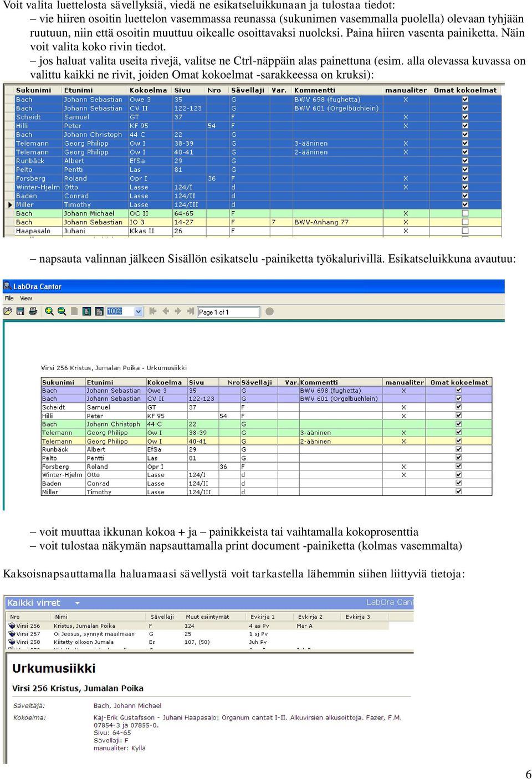The height and width of the screenshot is (779, 532).
Task: Select the row marker arrow next to Miller
Action: coord(9,205)
